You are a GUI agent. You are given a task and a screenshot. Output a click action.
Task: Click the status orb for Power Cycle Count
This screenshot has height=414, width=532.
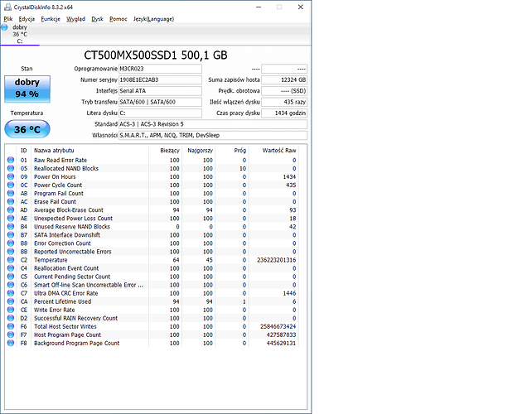point(11,185)
